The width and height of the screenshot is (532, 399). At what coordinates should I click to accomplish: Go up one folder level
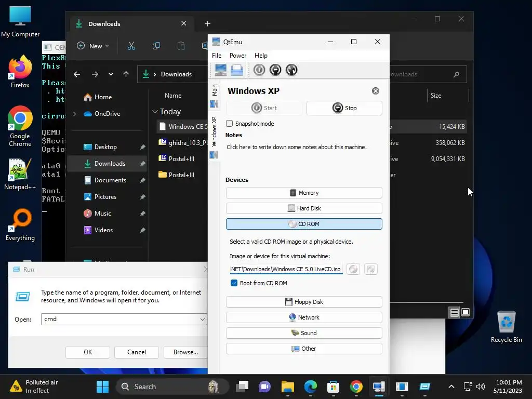(126, 74)
